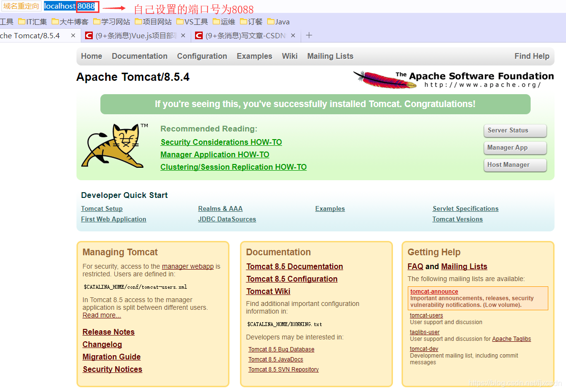Open the Apache Taglibs link
The height and width of the screenshot is (392, 566).
(x=512, y=339)
